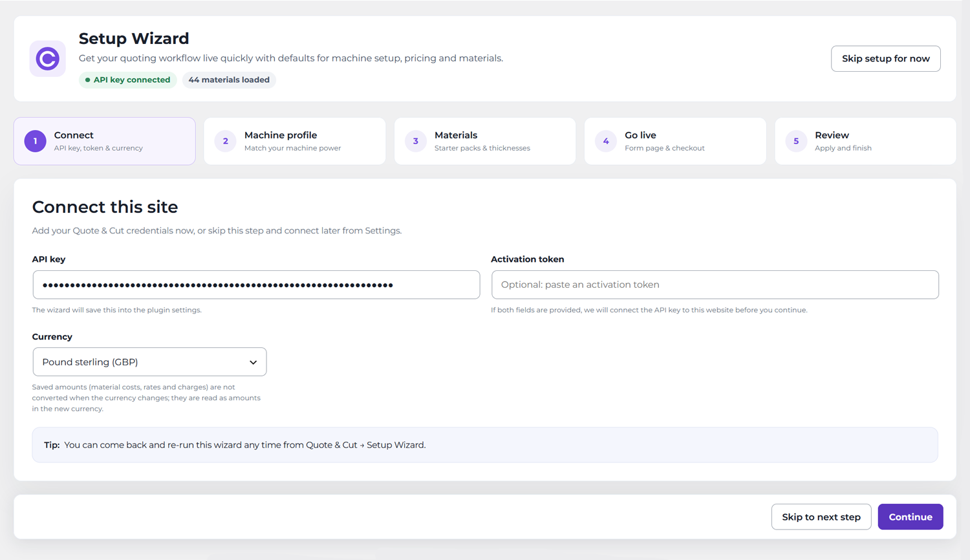Click the 'Add your Quote & Cut credentials' text
The height and width of the screenshot is (560, 970).
click(217, 231)
